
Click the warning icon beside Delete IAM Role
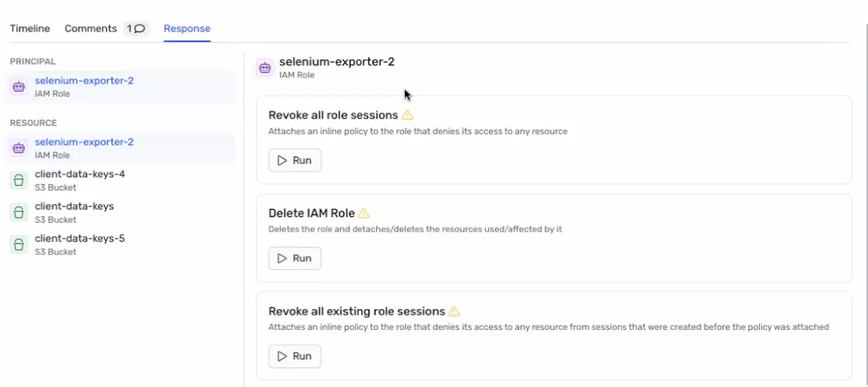(364, 213)
